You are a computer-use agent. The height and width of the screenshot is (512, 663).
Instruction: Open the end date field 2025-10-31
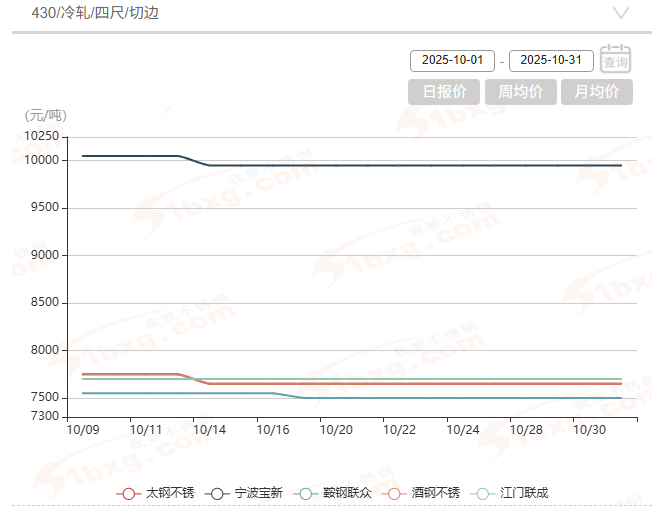point(552,61)
